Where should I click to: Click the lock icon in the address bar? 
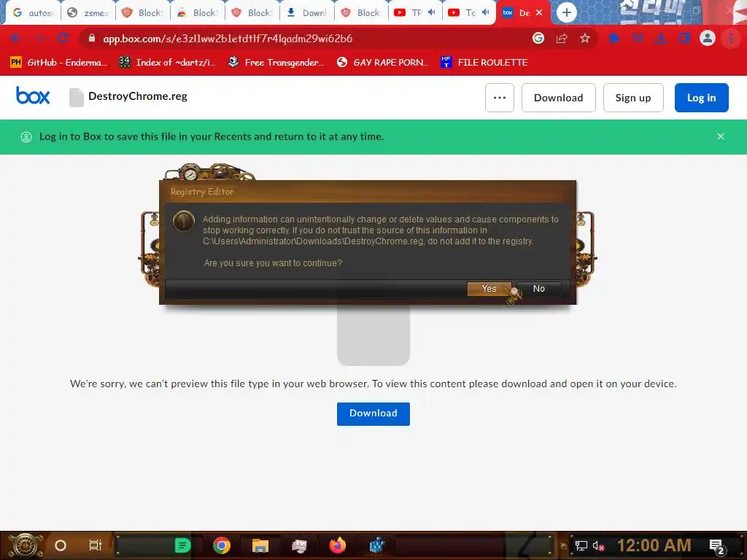[92, 38]
